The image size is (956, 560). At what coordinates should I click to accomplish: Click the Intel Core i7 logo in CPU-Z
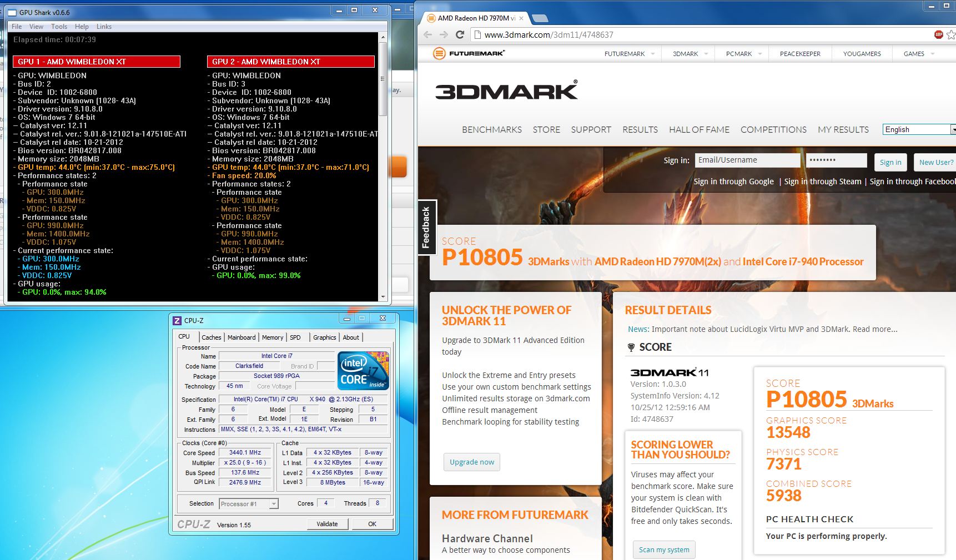click(364, 371)
